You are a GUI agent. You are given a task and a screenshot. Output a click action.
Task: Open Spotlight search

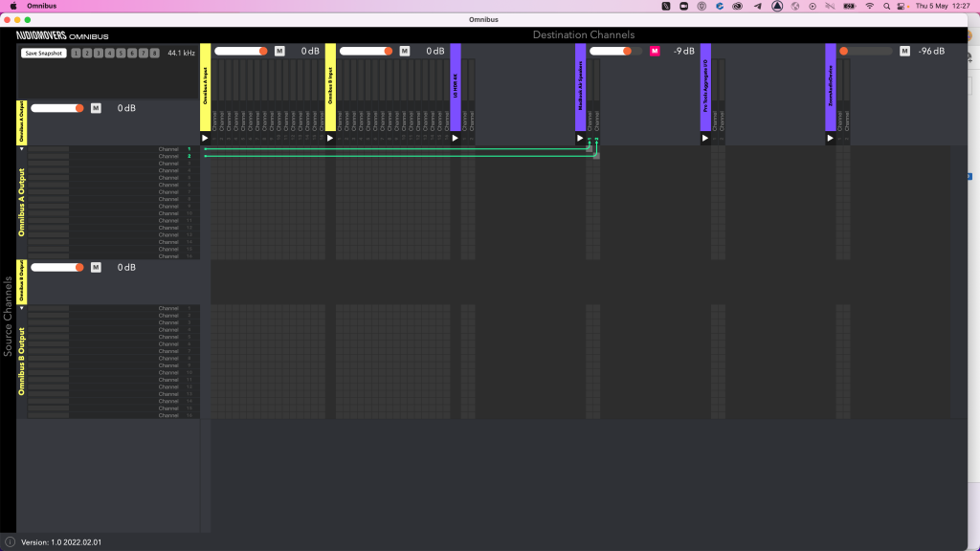coord(886,7)
